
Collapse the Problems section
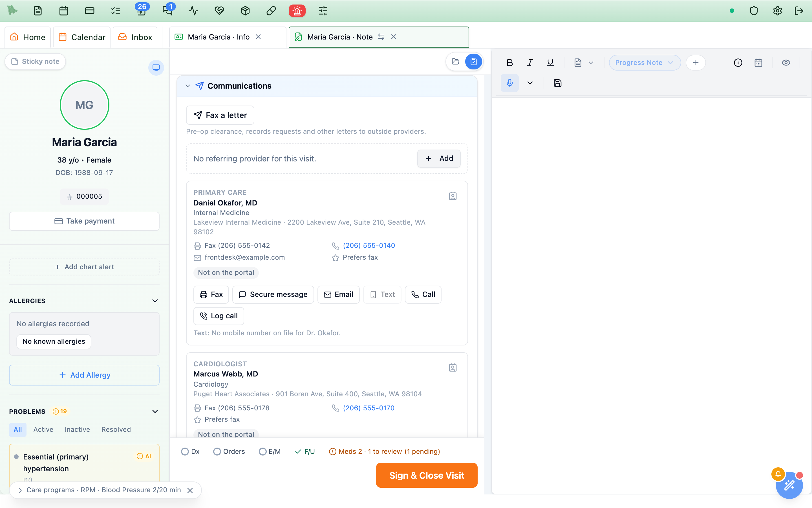(155, 411)
